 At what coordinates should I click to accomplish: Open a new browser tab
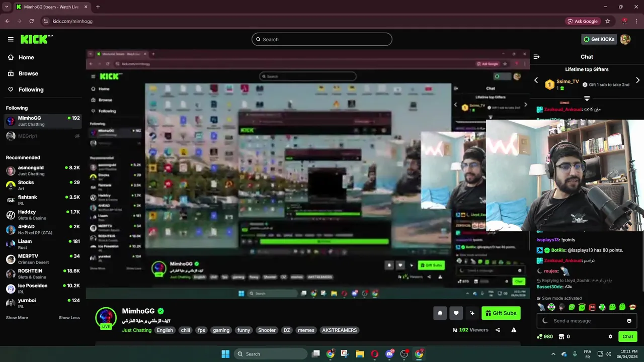click(x=98, y=7)
